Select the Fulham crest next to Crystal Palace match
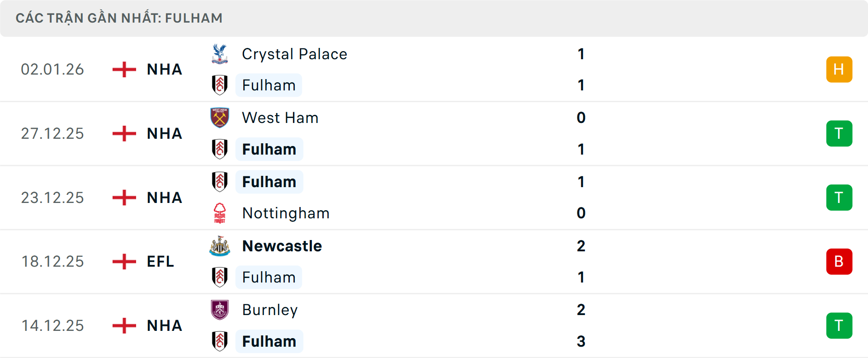Screen dimensions: 868x358 tap(220, 85)
